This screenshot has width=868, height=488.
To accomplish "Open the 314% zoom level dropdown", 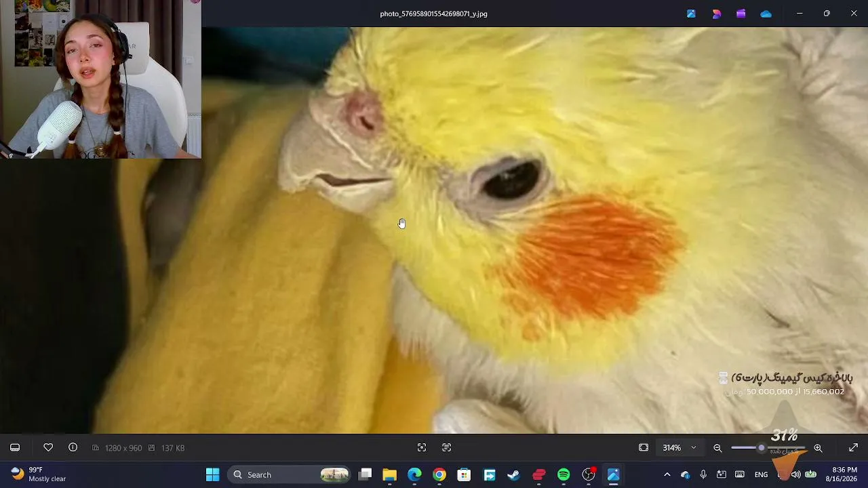I will (679, 448).
